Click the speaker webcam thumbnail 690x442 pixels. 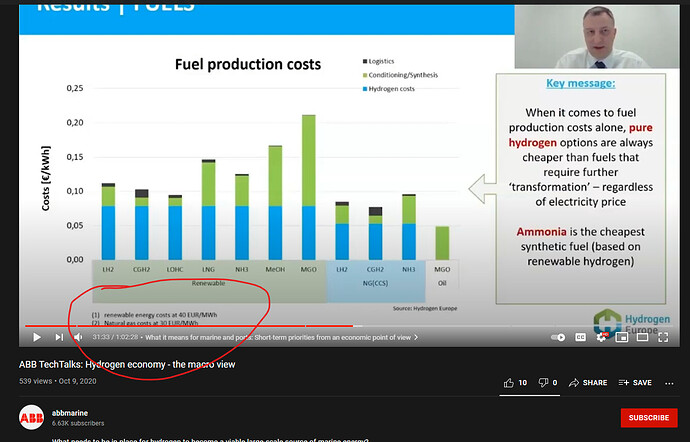(x=597, y=37)
